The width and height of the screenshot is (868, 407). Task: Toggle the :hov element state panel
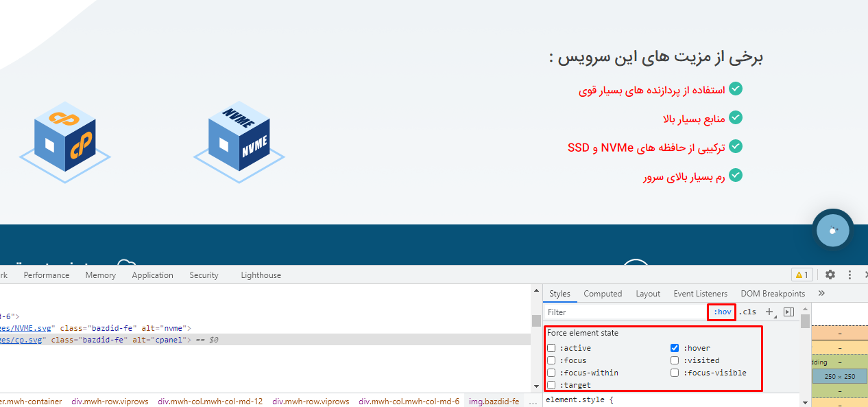[x=722, y=312]
